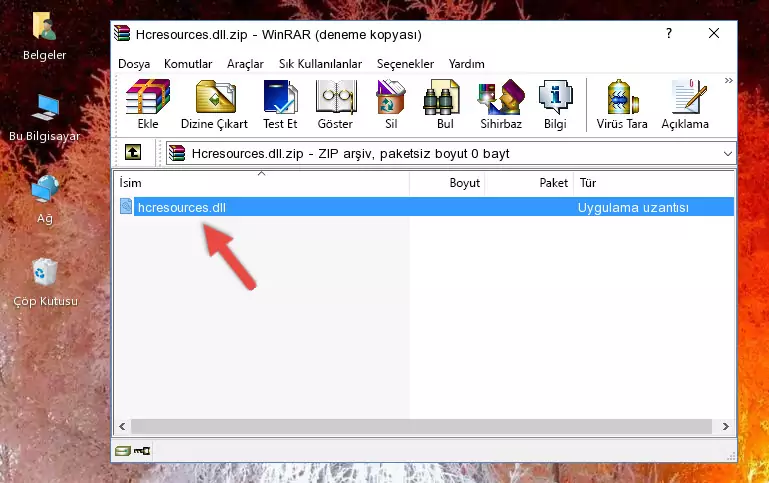Open the Dosya menu

[x=134, y=64]
